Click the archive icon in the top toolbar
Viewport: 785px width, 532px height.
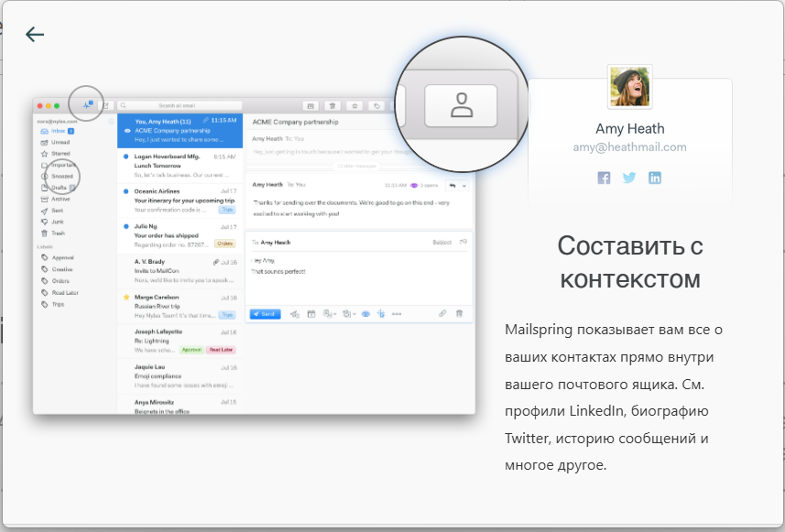pyautogui.click(x=311, y=106)
